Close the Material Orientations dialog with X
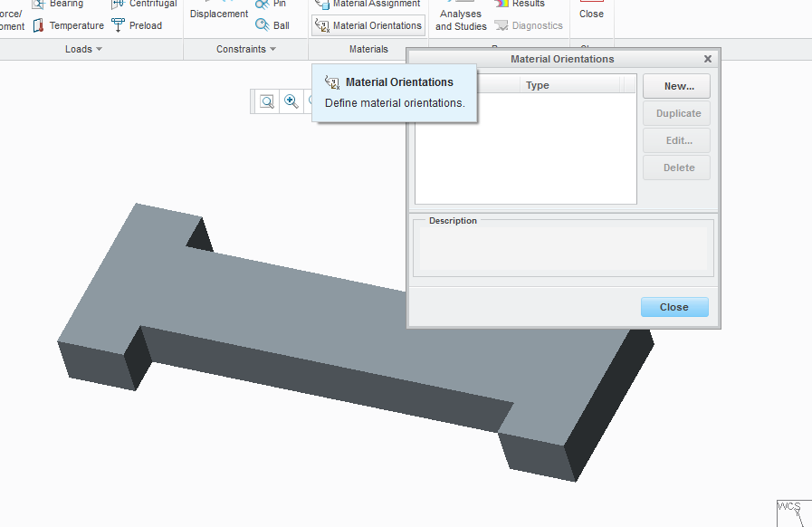This screenshot has width=812, height=527. (x=708, y=59)
